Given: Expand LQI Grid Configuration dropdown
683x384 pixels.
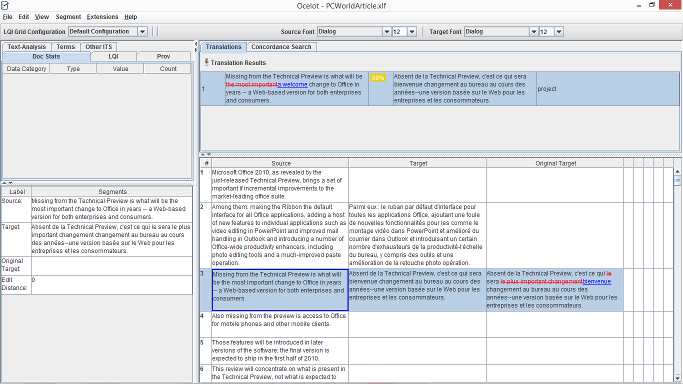Looking at the screenshot, I should coord(142,32).
